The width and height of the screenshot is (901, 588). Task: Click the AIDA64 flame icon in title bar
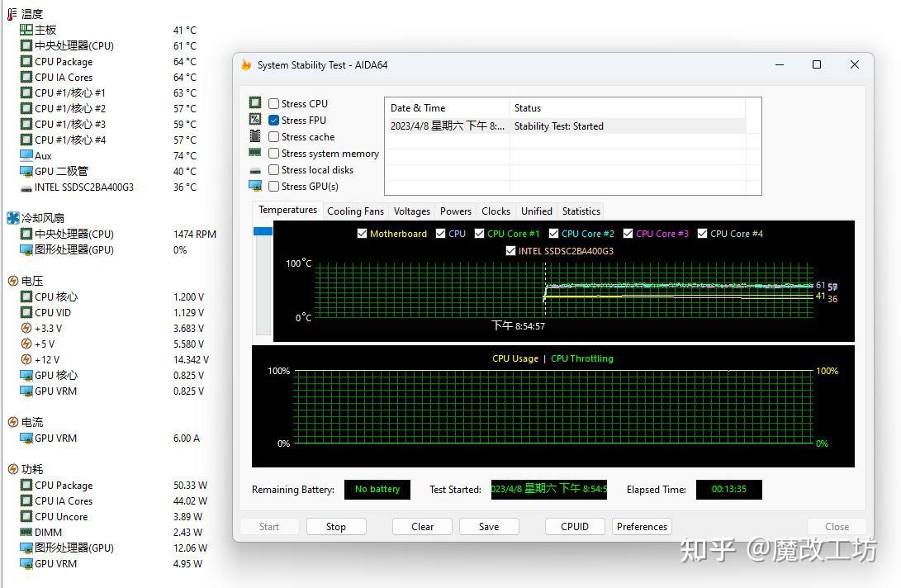pyautogui.click(x=247, y=64)
